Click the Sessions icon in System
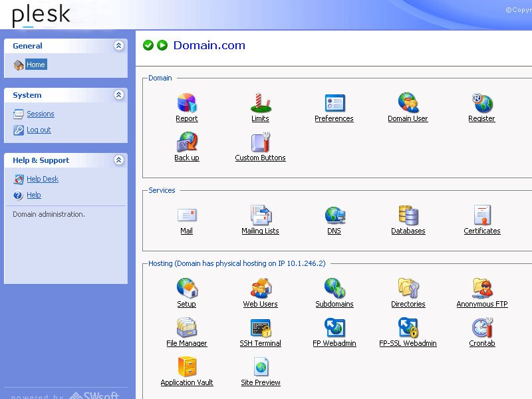532x399 pixels. (x=19, y=114)
